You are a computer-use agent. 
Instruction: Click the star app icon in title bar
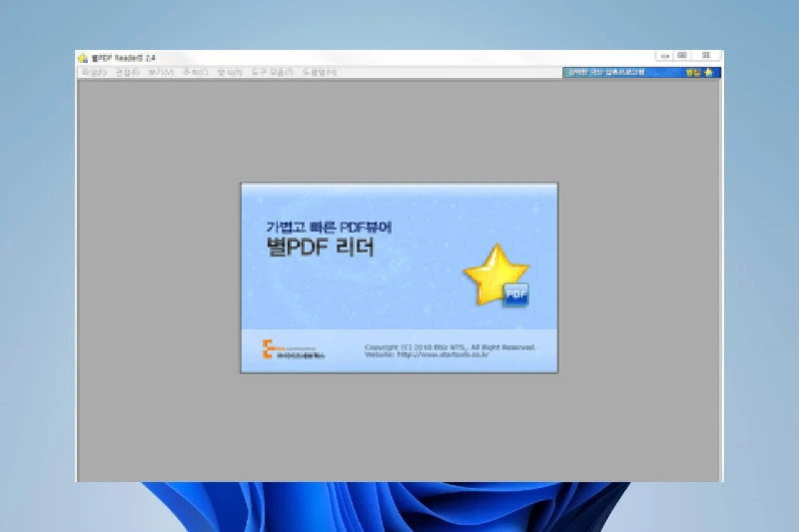(x=83, y=58)
